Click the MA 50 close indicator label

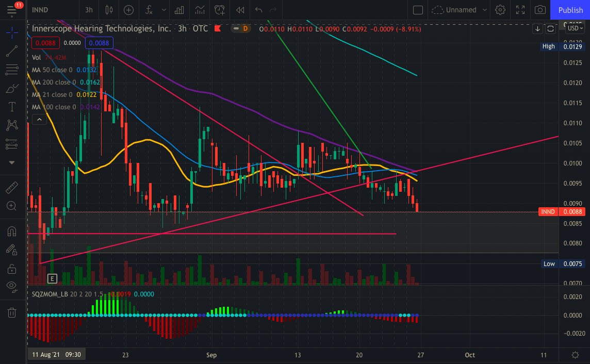52,70
